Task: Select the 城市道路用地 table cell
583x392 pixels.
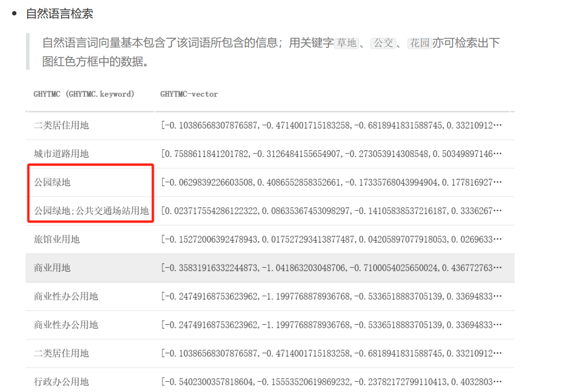Action: click(61, 154)
